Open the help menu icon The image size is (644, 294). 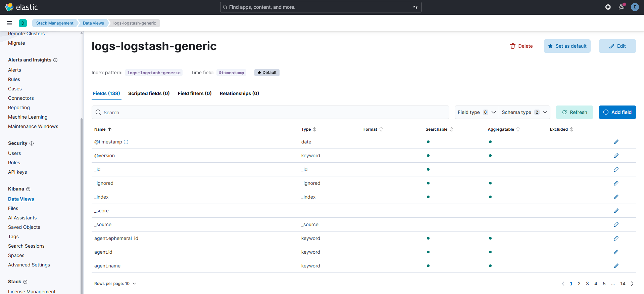608,7
